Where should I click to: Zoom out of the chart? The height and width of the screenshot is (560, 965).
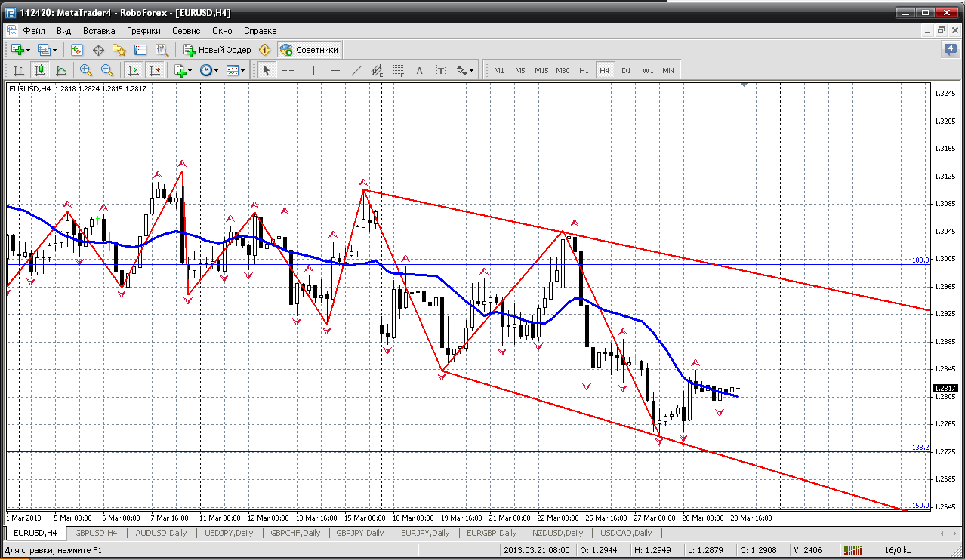[x=106, y=70]
